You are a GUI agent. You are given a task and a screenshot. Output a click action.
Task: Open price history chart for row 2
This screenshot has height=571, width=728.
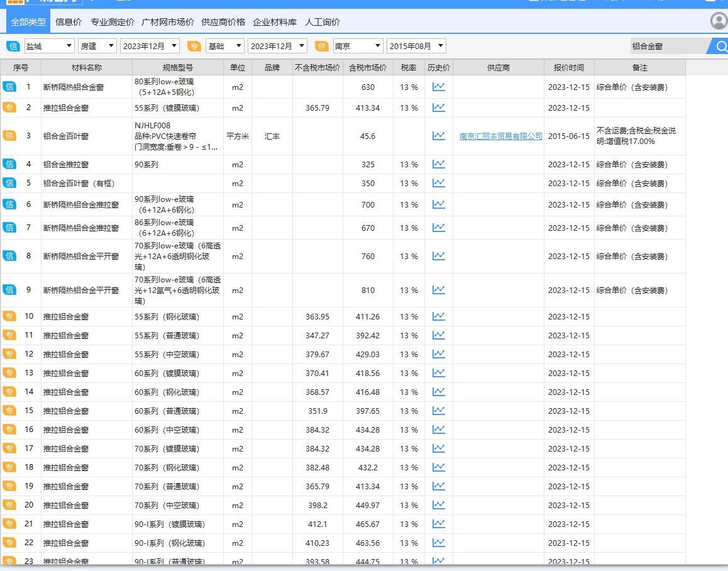(439, 108)
